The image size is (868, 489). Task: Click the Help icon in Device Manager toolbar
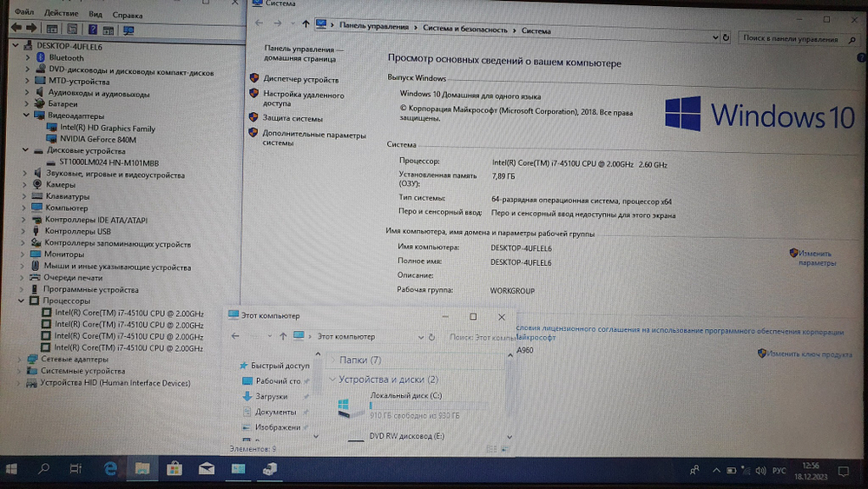tap(93, 30)
